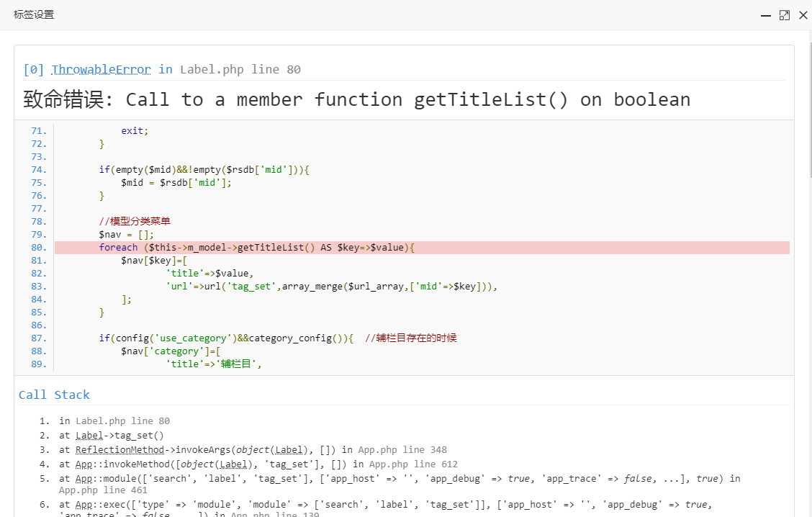Click the '//模型分类菜单' comment line

[x=135, y=222]
